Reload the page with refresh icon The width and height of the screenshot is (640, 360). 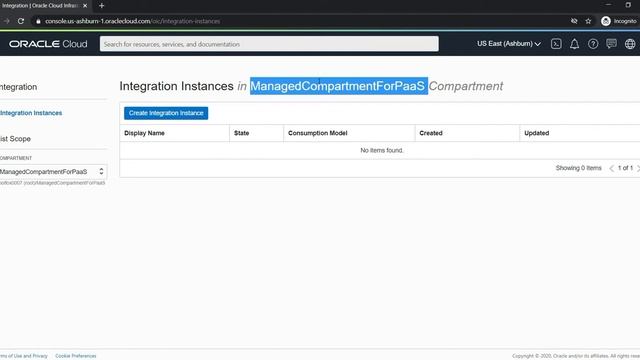pos(21,21)
